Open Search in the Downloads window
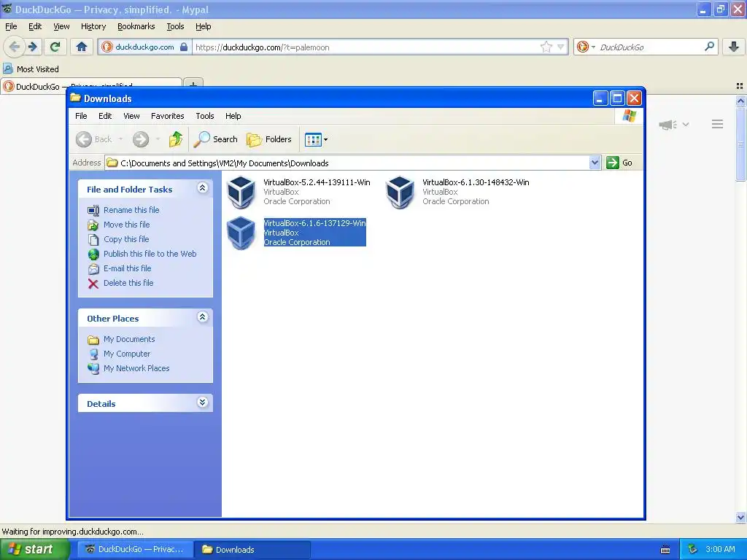 216,139
